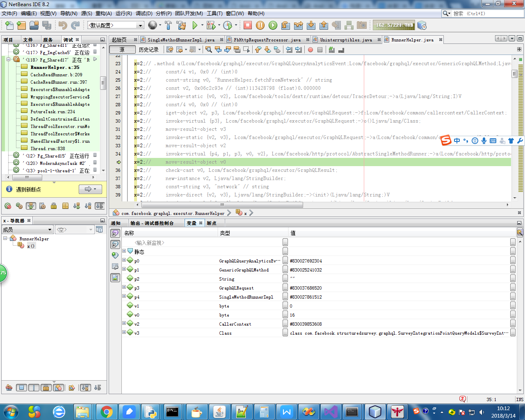Viewport: 525px width, 420px height.
Task: Click the editor horizontal scrollbar
Action: 222,205
